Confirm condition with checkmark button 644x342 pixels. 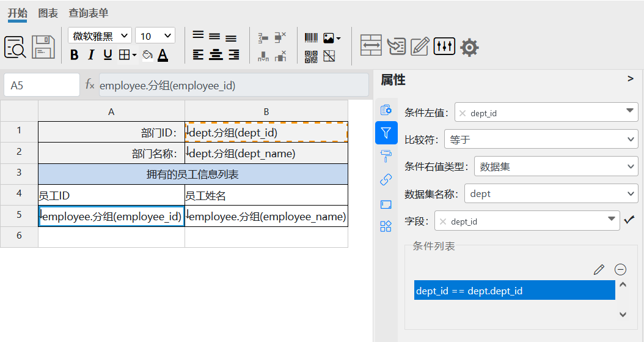pyautogui.click(x=629, y=220)
